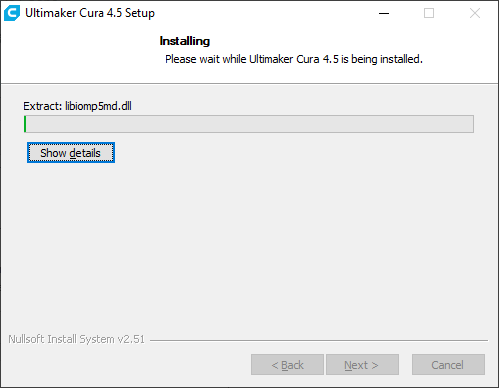The width and height of the screenshot is (499, 388).
Task: Click the disabled Back button
Action: [x=287, y=365]
